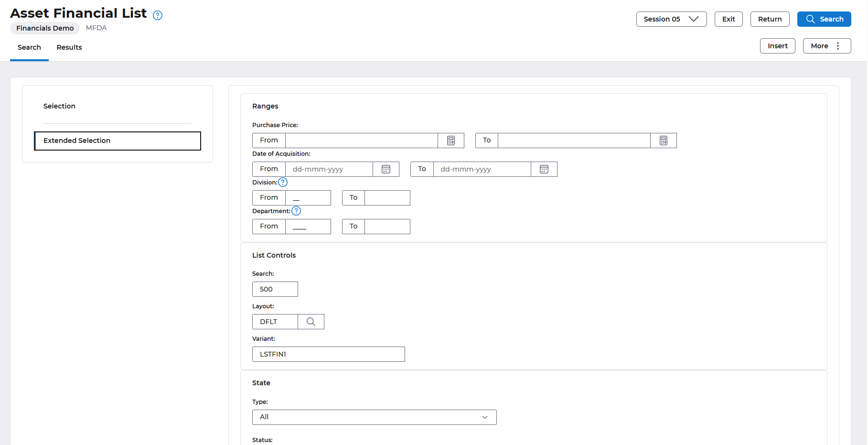Viewport: 868px width, 445px height.
Task: Click the Insert button
Action: 777,46
